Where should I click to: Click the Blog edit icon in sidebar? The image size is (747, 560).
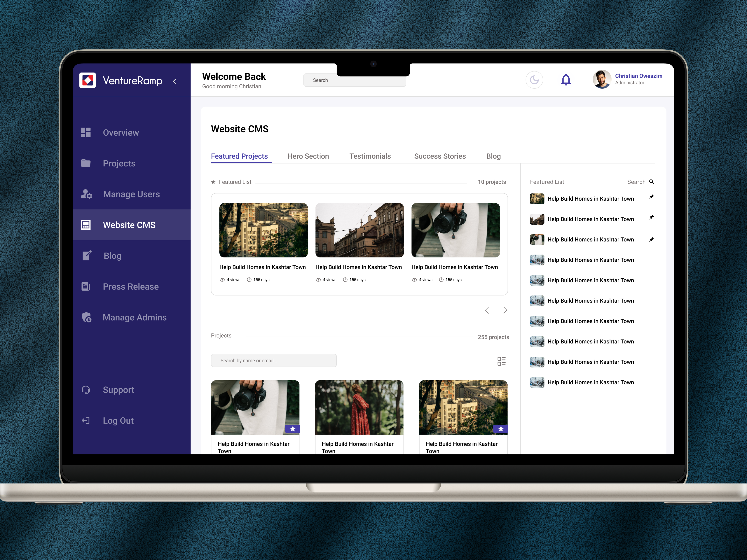pos(87,255)
